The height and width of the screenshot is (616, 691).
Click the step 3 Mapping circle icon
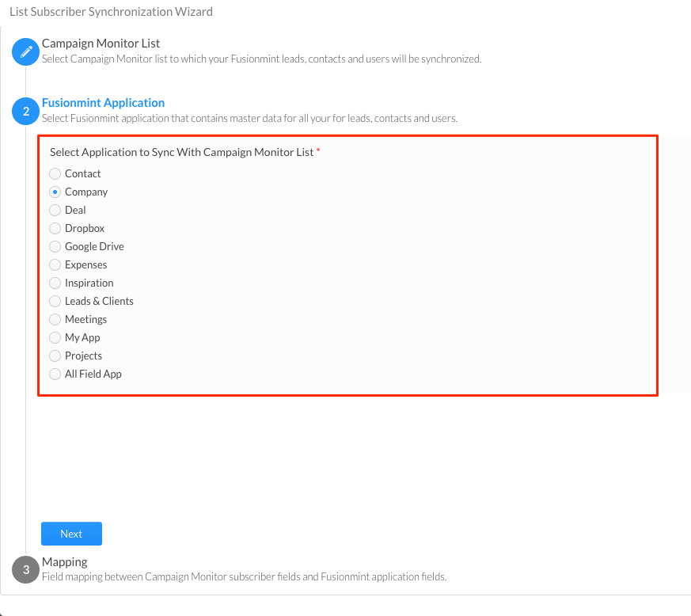pos(25,570)
